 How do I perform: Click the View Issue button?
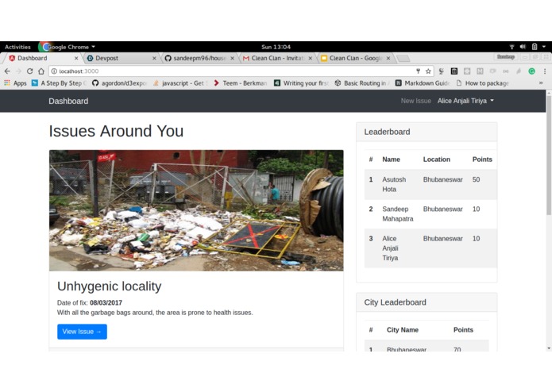tap(82, 332)
